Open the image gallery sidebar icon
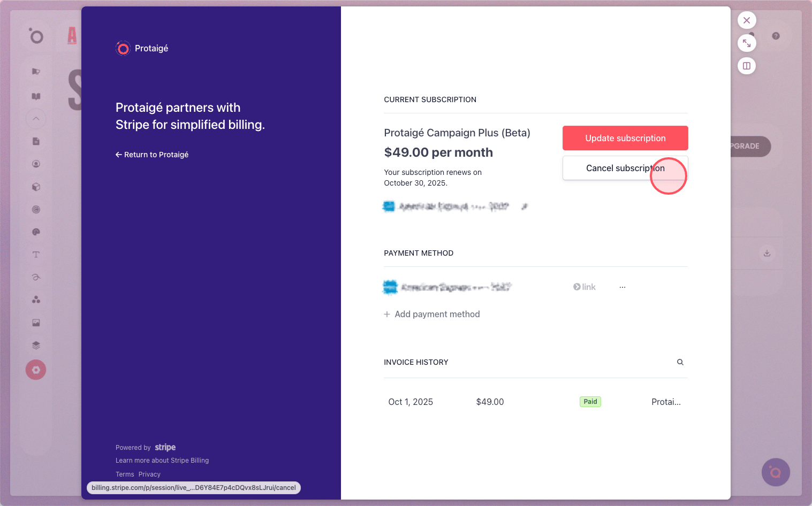This screenshot has height=506, width=812. [36, 323]
